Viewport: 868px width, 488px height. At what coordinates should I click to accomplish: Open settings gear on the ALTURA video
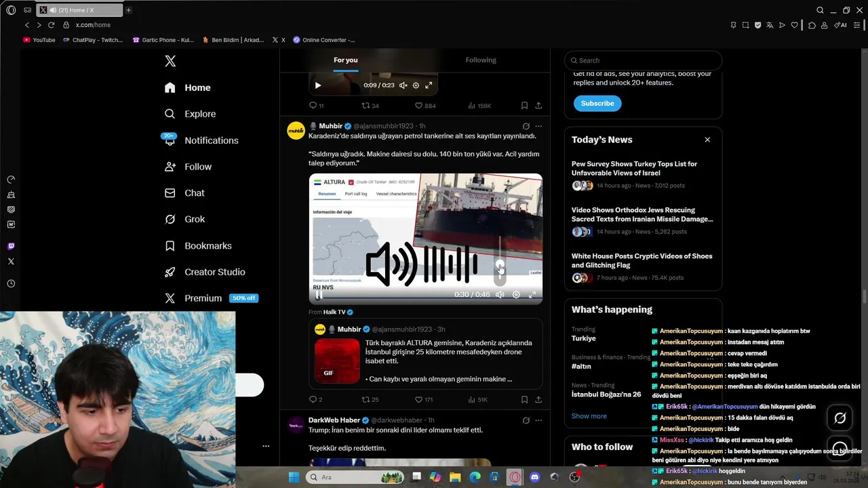pyautogui.click(x=516, y=295)
